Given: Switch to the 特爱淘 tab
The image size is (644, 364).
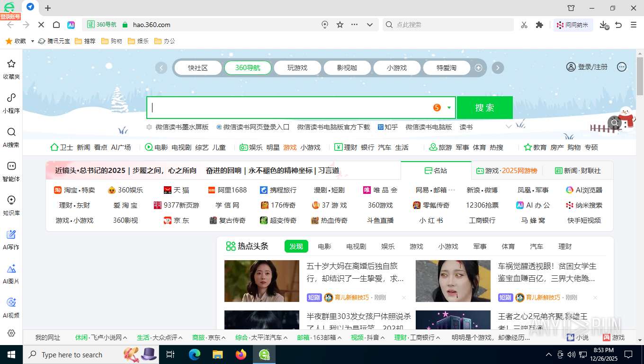Looking at the screenshot, I should click(447, 68).
